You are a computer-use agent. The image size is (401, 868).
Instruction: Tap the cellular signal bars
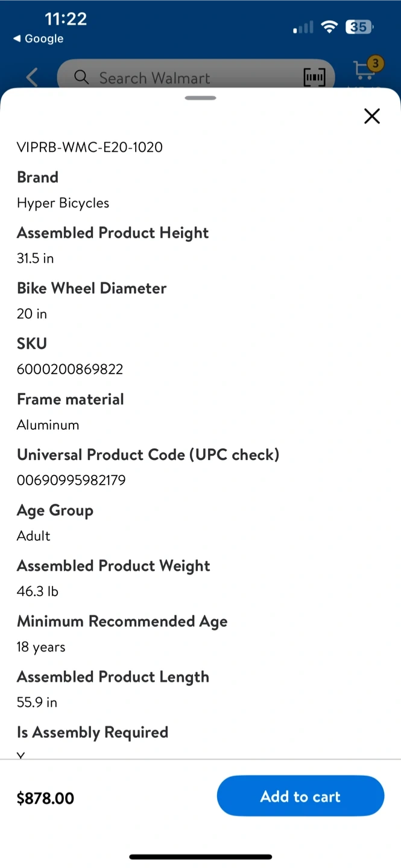pos(303,28)
